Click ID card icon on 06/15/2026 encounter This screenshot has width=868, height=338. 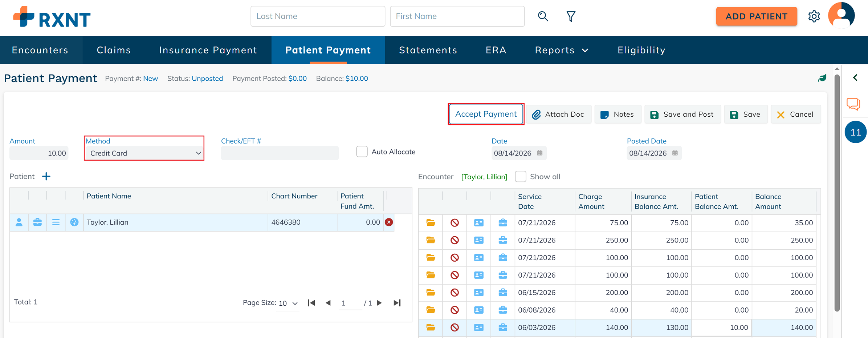479,293
